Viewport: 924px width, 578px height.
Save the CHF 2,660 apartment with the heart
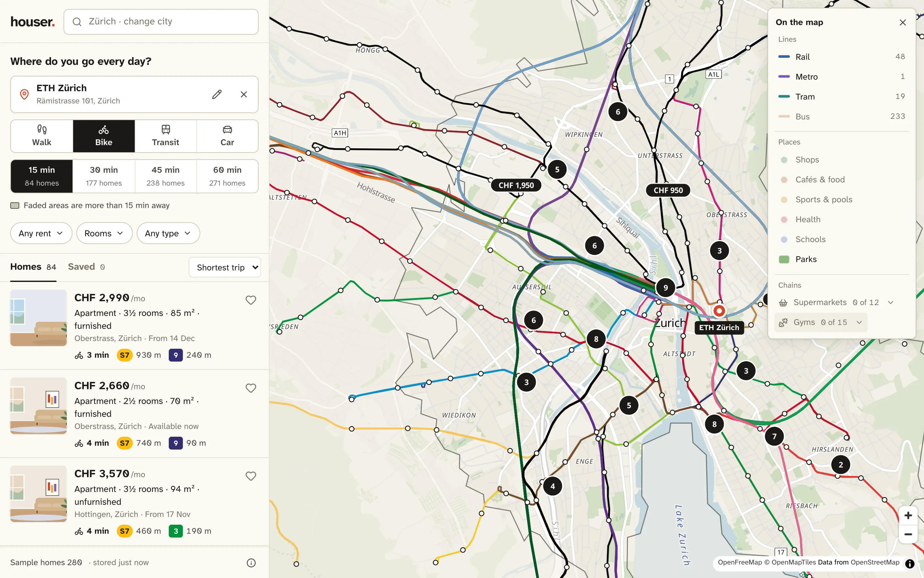[x=251, y=388]
